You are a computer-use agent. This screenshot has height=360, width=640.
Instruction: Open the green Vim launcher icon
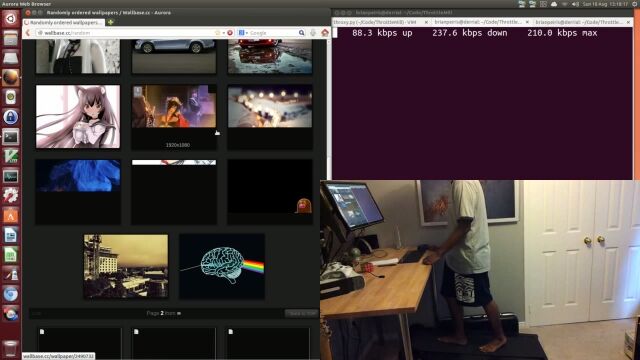pyautogui.click(x=11, y=156)
